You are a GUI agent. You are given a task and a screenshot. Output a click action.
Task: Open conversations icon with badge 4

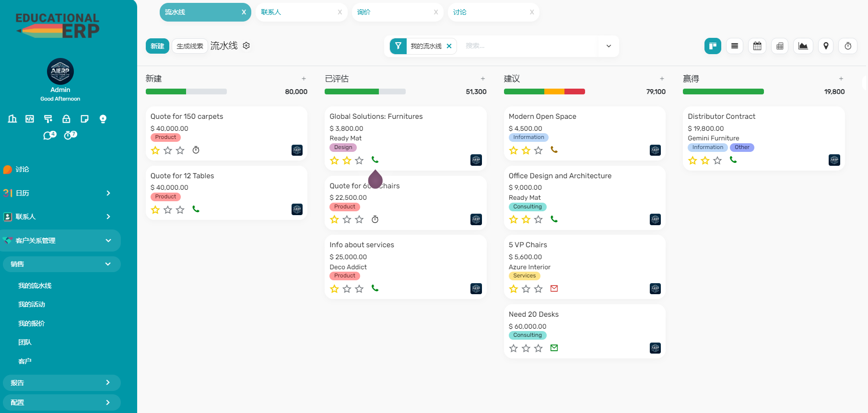49,136
